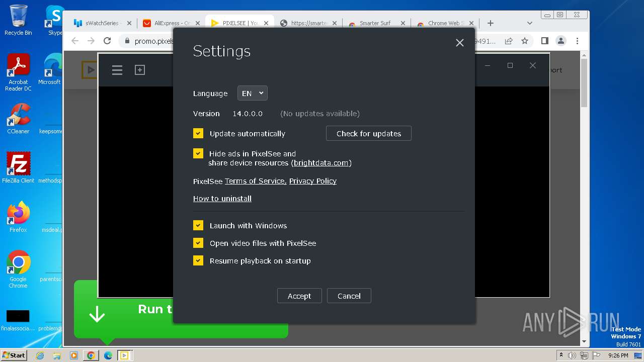Click PixelSee icon in taskbar
This screenshot has width=644, height=362.
124,355
